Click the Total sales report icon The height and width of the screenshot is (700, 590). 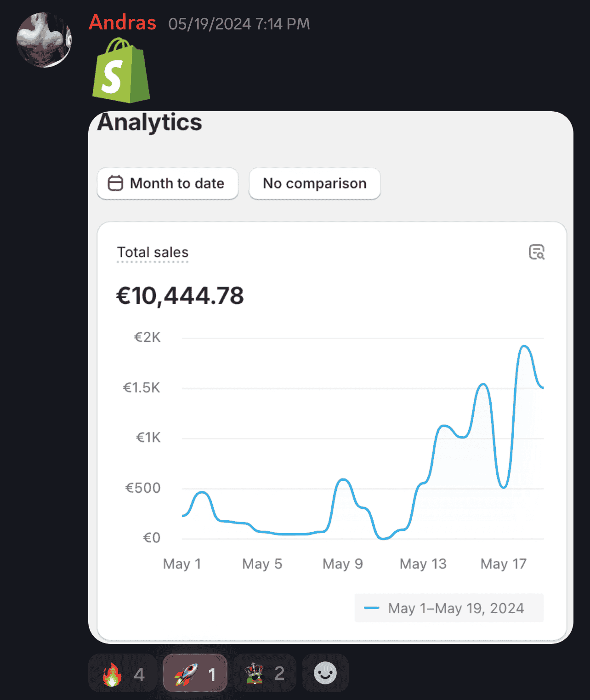click(536, 252)
